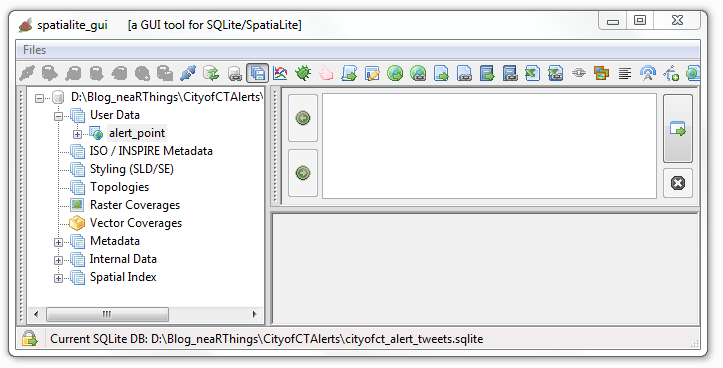Click the dark blue book with chain icon
The width and height of the screenshot is (723, 368).
tap(510, 73)
